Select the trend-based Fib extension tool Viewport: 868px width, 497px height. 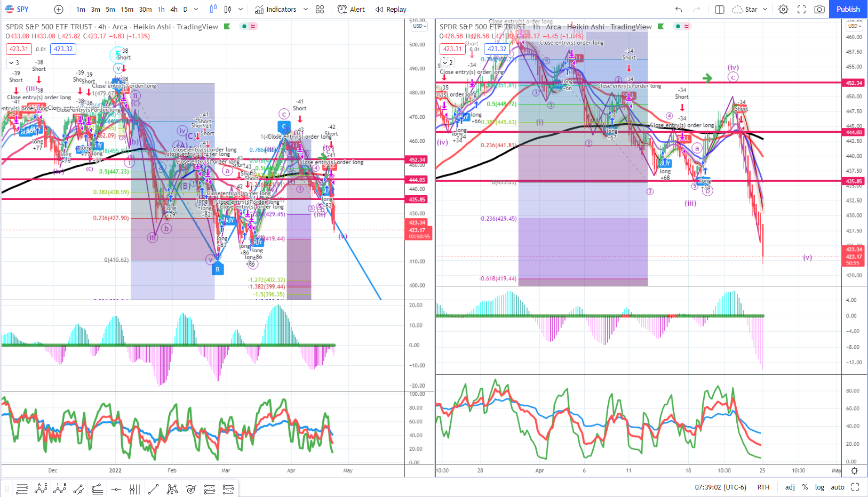[209, 488]
